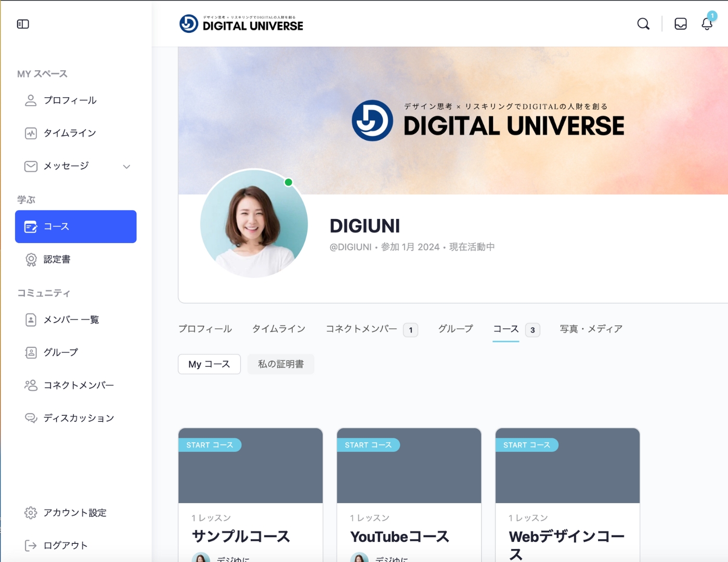
Task: Open the YouTubeコース card thumbnail
Action: (409, 466)
